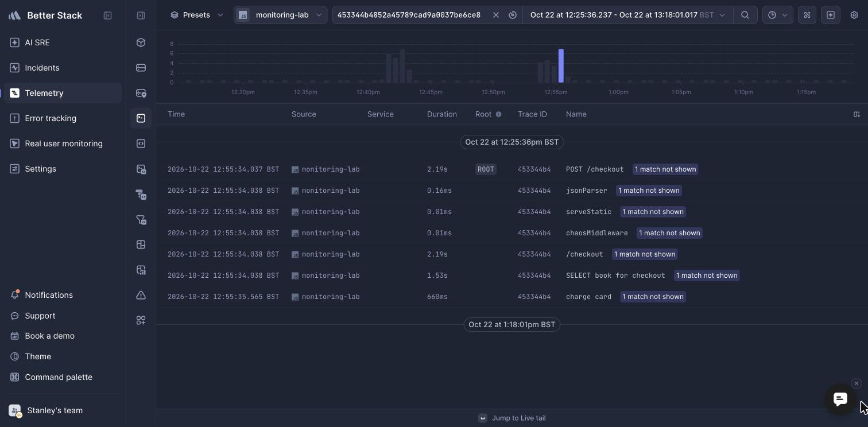
Task: Click the 'SELECT book for checkout' span name
Action: (x=615, y=275)
